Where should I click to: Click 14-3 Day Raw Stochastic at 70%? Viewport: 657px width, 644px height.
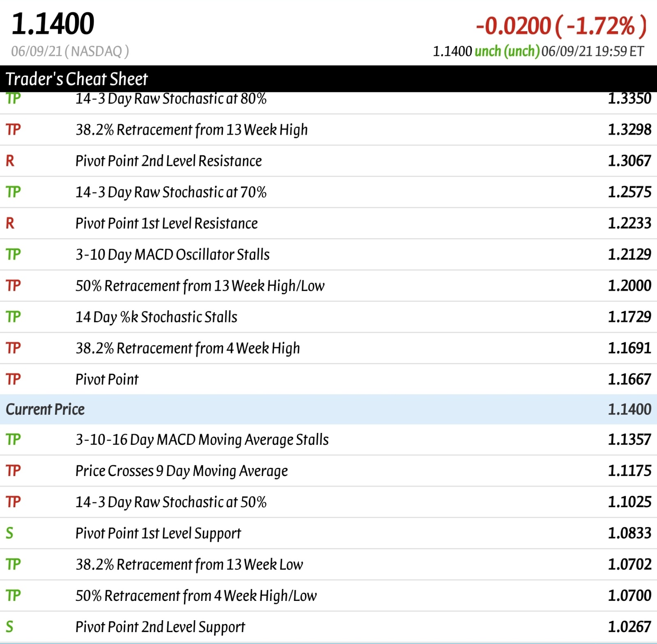coord(171,192)
